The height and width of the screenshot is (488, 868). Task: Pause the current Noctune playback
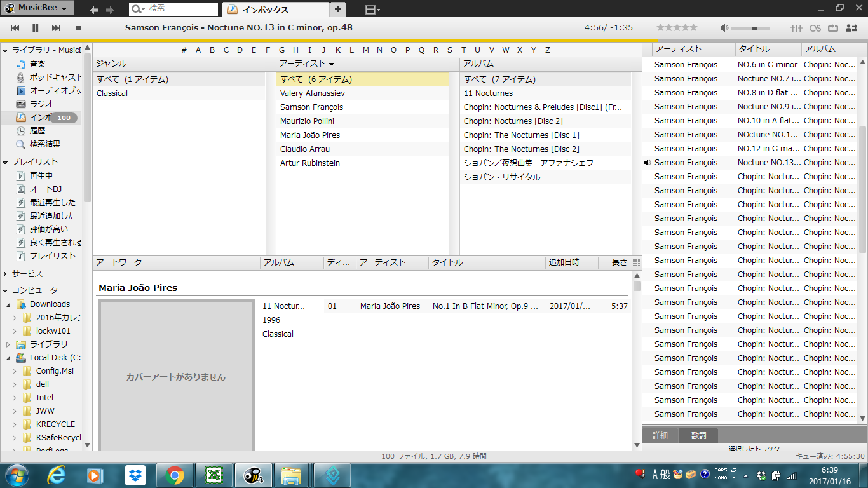pyautogui.click(x=36, y=28)
